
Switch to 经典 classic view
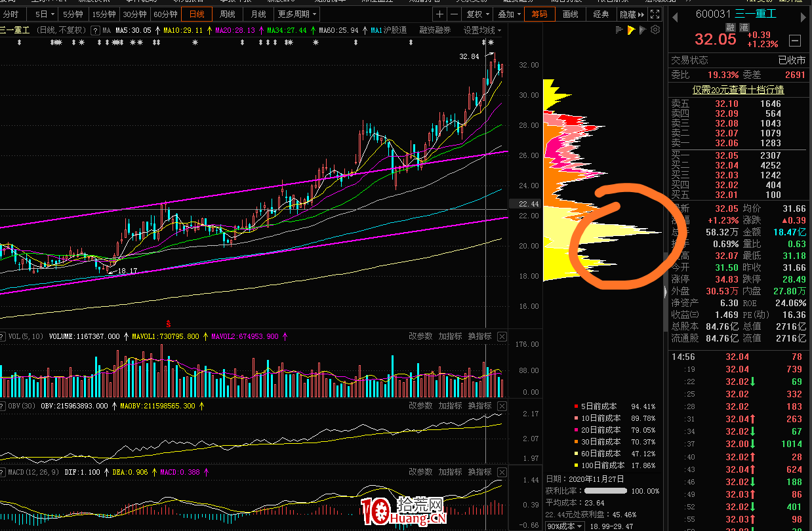[x=600, y=14]
